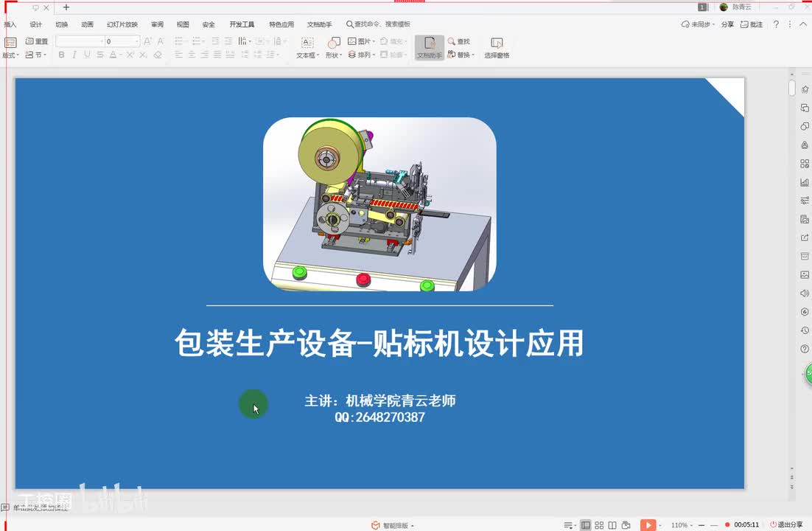Toggle Underline formatting
This screenshot has height=531, width=812.
pyautogui.click(x=87, y=55)
